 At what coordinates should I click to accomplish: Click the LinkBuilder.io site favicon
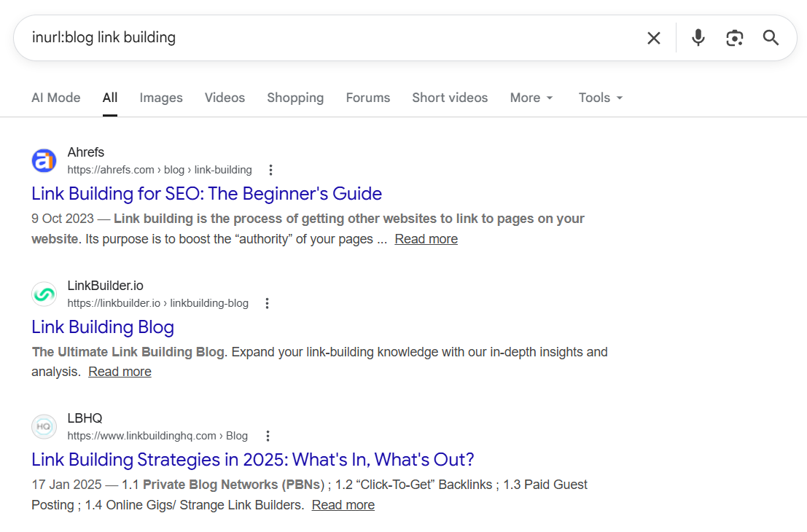coord(44,294)
